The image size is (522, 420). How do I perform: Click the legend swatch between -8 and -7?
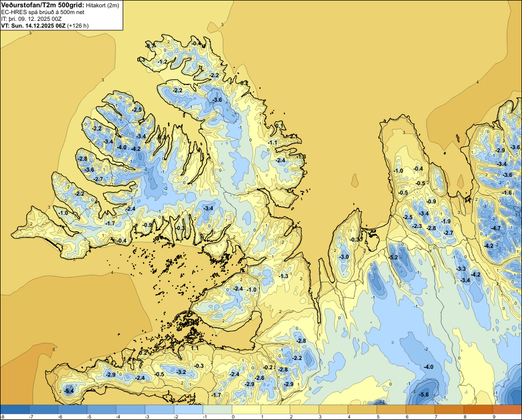[x=15, y=410]
